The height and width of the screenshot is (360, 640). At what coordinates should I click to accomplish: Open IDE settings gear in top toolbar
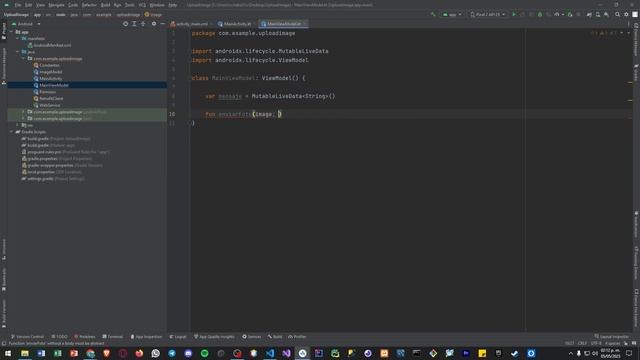pyautogui.click(x=627, y=14)
